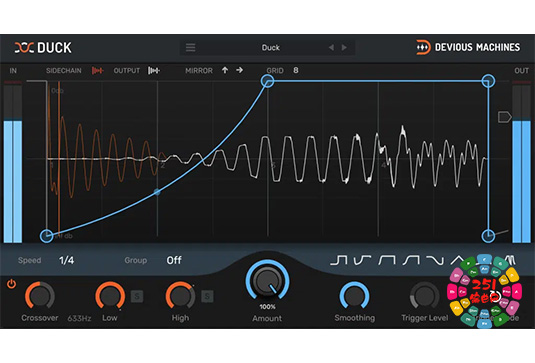Click the Duck preset name
This screenshot has height=363, width=535.
tap(271, 47)
